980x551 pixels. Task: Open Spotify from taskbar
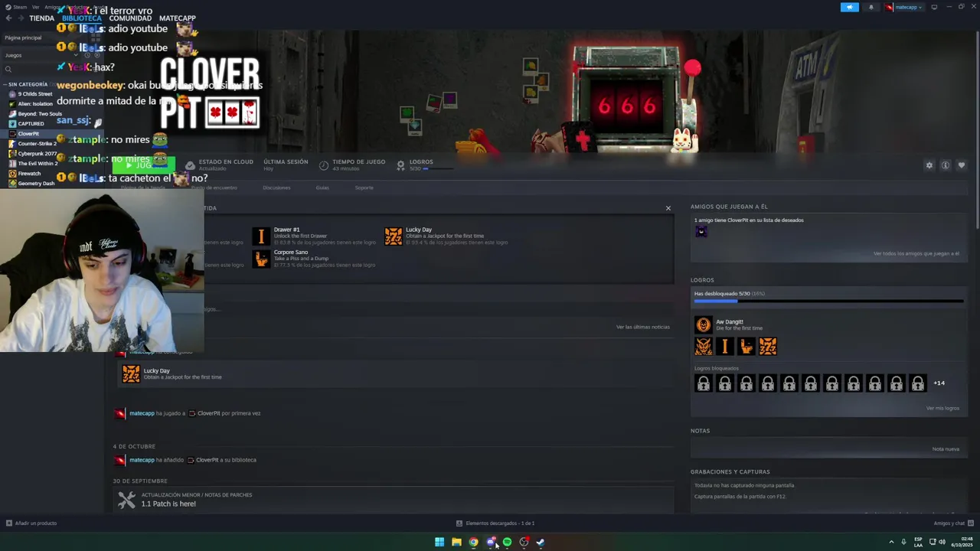click(x=507, y=542)
